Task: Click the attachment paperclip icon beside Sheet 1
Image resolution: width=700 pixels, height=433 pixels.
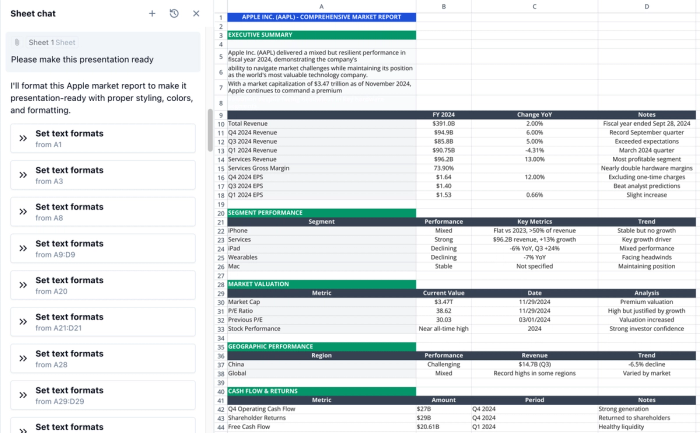Action: pos(17,42)
